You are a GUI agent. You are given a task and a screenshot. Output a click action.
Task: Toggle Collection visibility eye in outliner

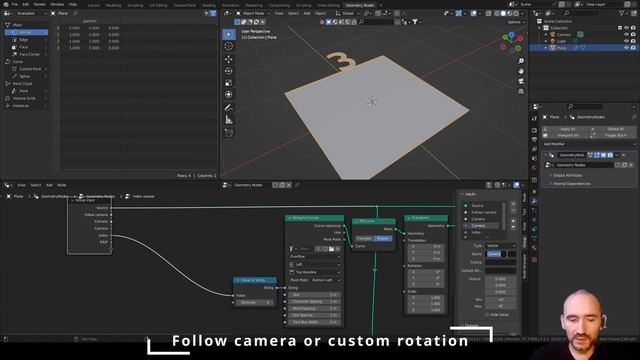click(x=626, y=28)
